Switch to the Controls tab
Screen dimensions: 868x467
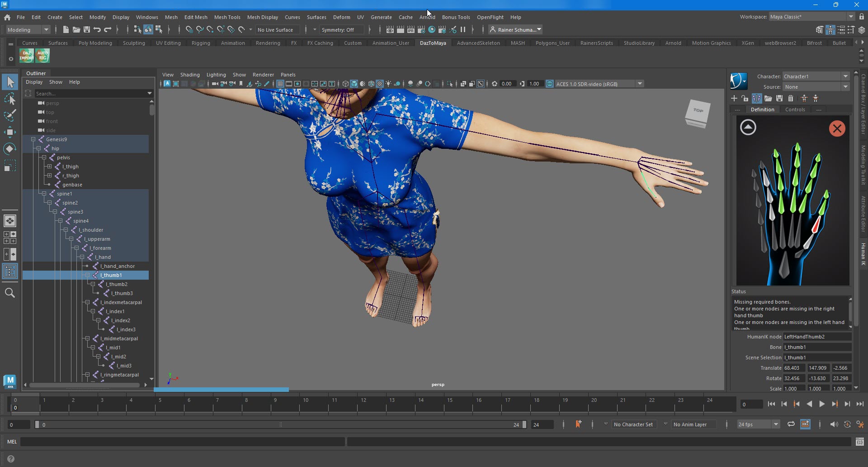click(795, 110)
